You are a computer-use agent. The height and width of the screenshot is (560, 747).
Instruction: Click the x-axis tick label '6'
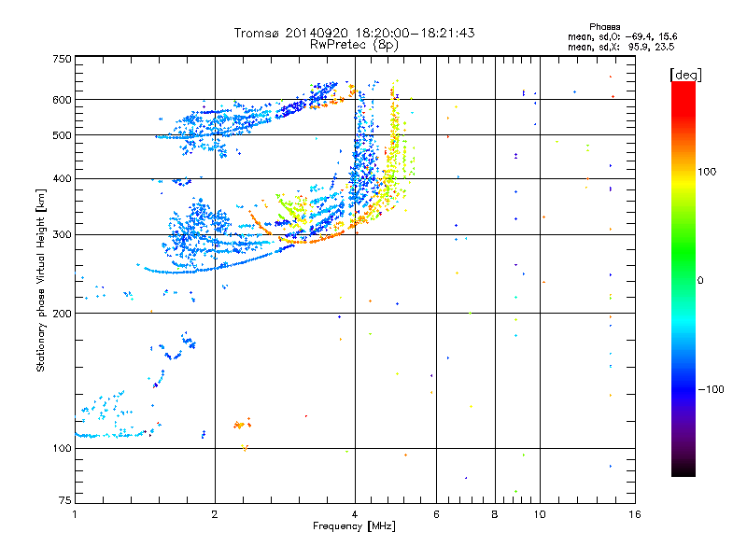(x=436, y=514)
